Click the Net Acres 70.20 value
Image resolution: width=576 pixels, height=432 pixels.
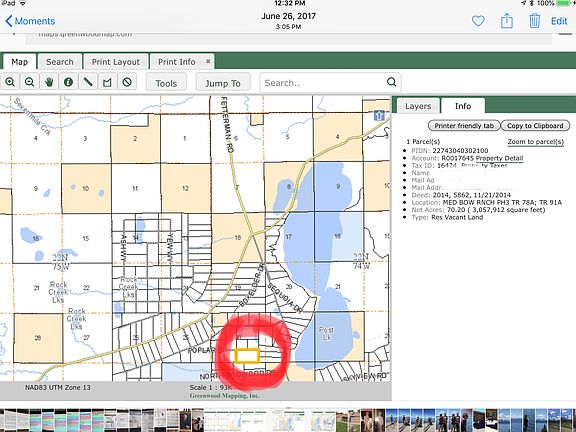coord(496,210)
